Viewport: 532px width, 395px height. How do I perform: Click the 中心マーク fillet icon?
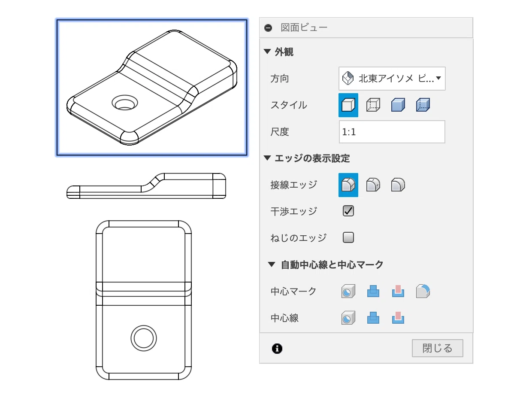tap(423, 292)
